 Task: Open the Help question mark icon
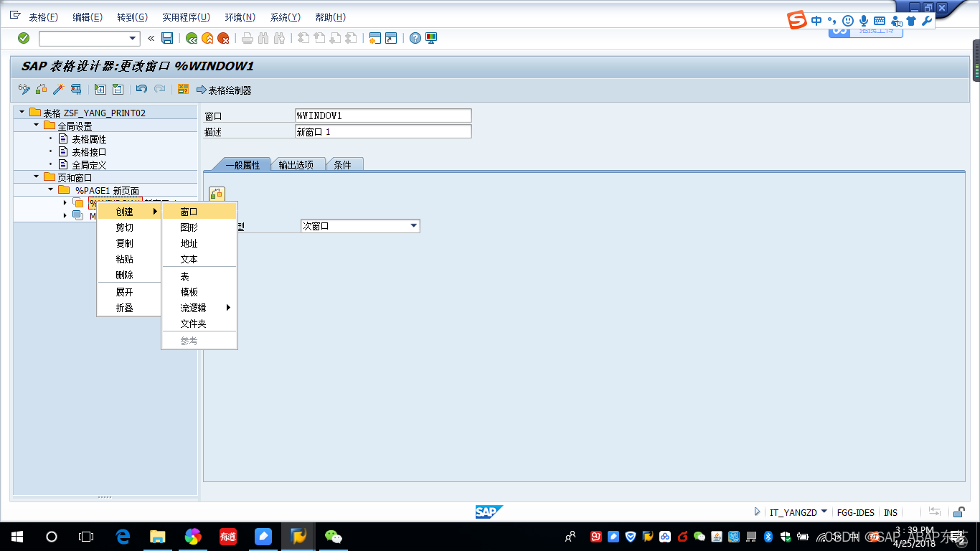[415, 38]
